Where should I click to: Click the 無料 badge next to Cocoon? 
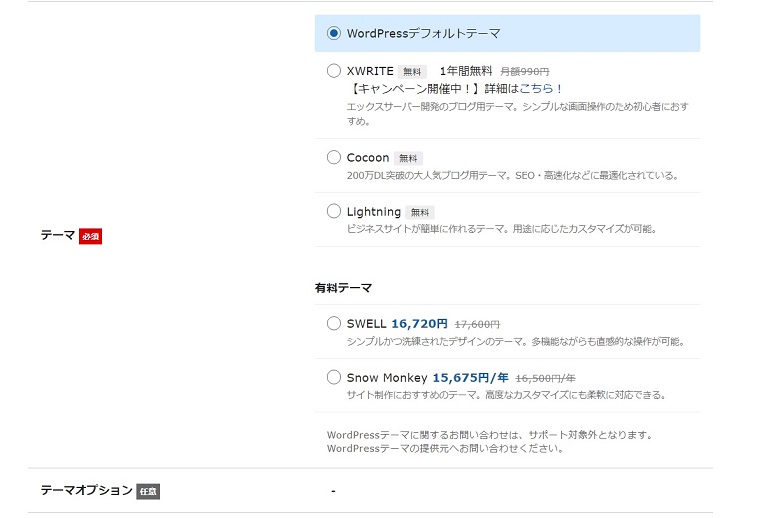(408, 158)
